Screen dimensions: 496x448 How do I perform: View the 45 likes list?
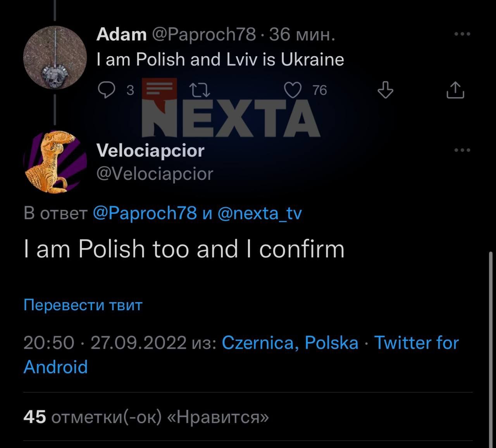point(146,417)
